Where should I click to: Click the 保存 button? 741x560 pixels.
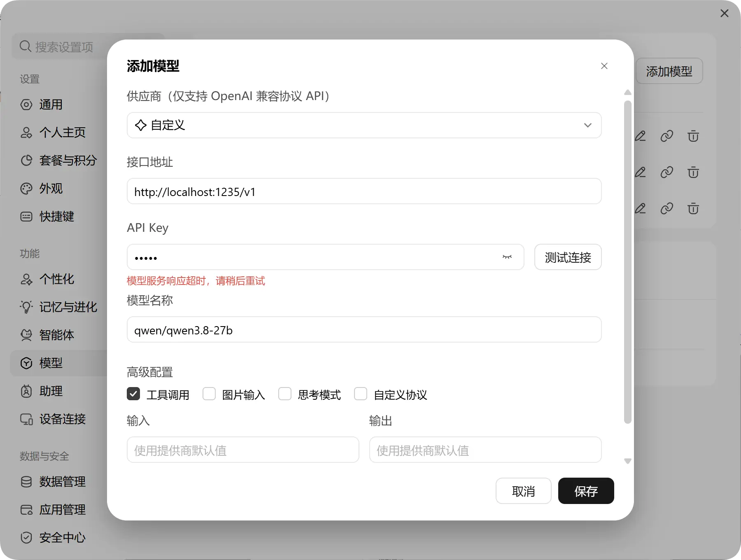pyautogui.click(x=586, y=491)
